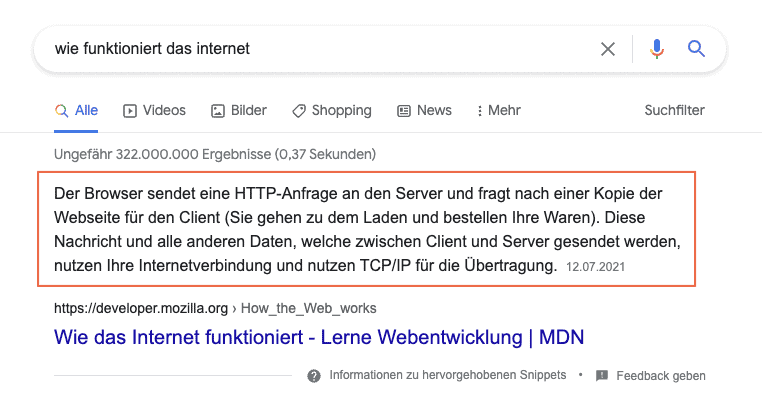Click the Videos play icon
The width and height of the screenshot is (762, 406).
[x=130, y=111]
